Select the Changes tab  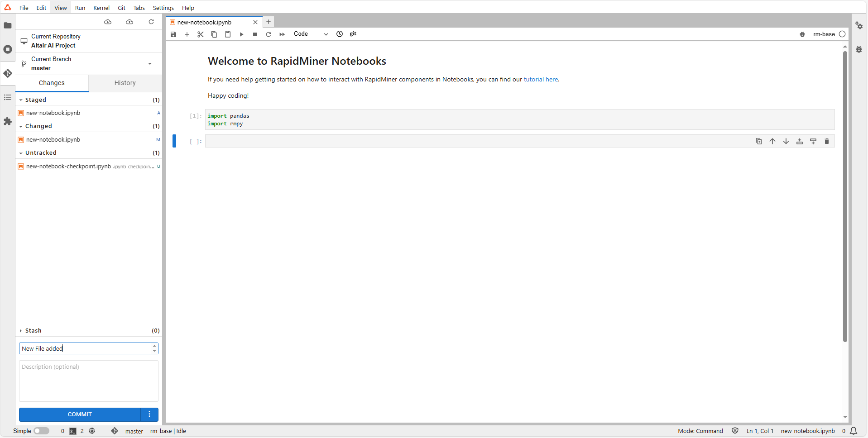(52, 83)
